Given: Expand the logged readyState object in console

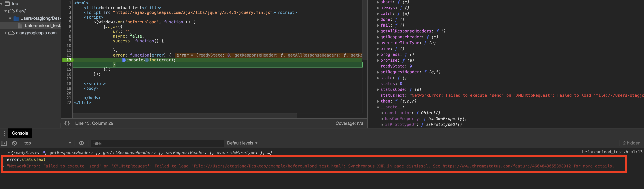Looking at the screenshot, I should pyautogui.click(x=9, y=152).
